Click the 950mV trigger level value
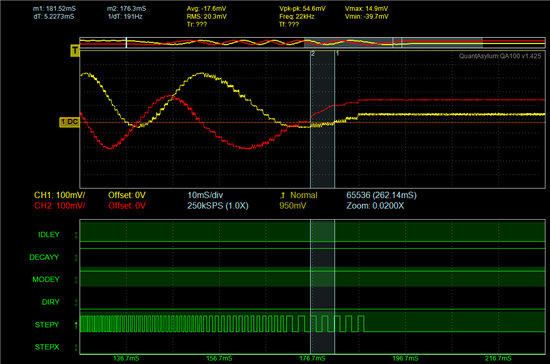 click(293, 206)
